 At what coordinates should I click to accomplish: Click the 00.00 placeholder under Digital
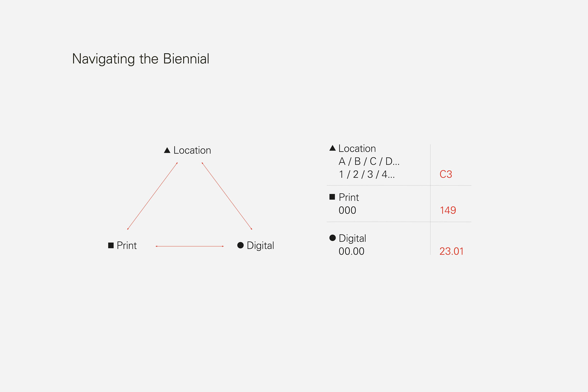click(x=351, y=251)
